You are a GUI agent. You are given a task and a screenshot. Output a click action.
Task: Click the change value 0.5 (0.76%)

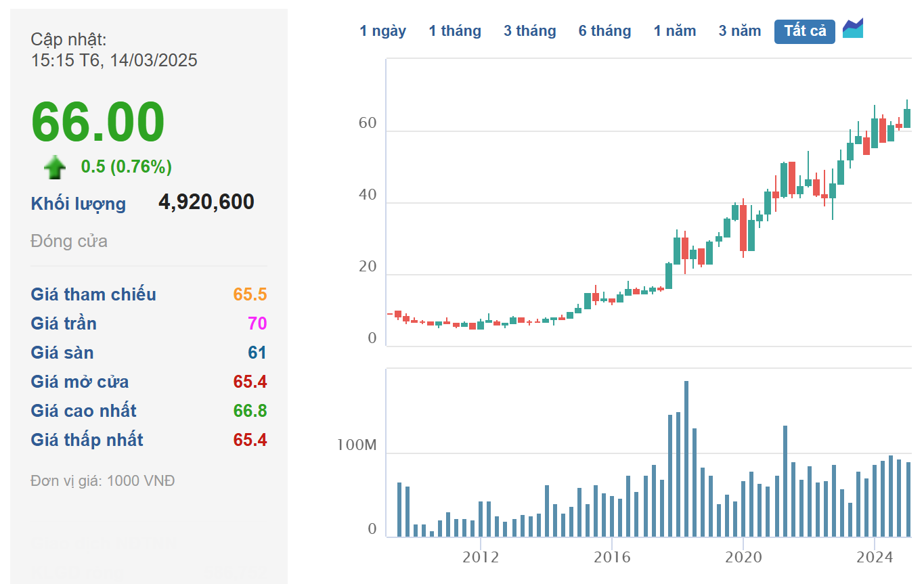pyautogui.click(x=127, y=166)
